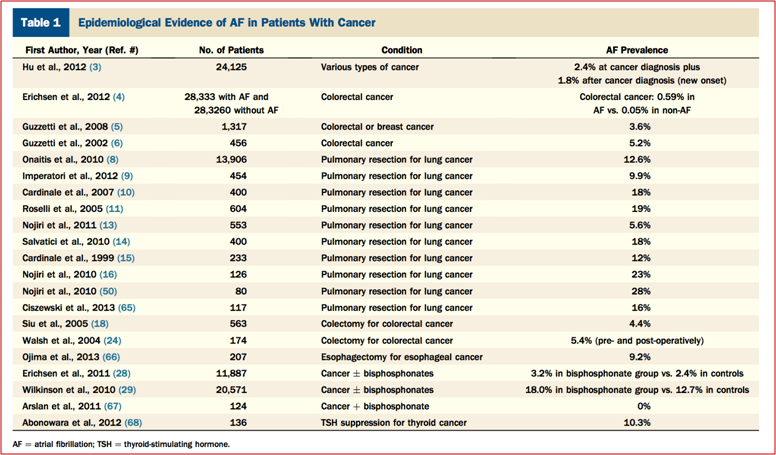Screen dimensions: 776x455
Task: Open reference 3 link for Hu et al., 2012
Action: (x=95, y=69)
